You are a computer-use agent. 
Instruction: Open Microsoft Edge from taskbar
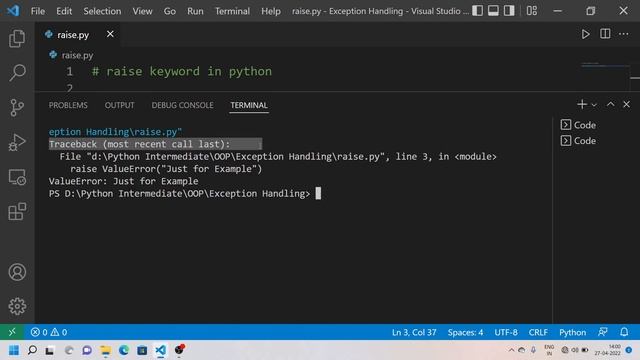(124, 350)
